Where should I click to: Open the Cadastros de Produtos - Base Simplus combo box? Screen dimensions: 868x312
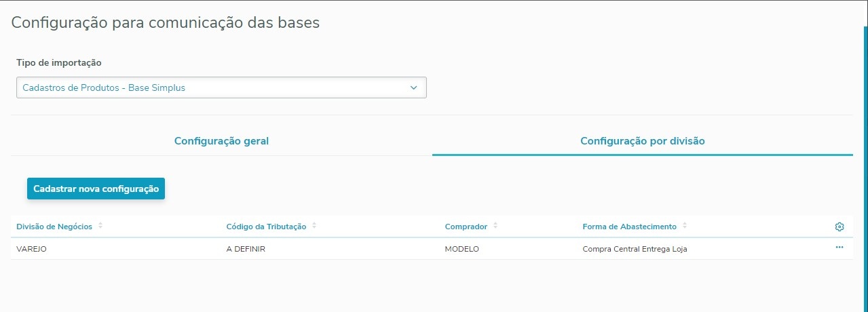point(221,87)
